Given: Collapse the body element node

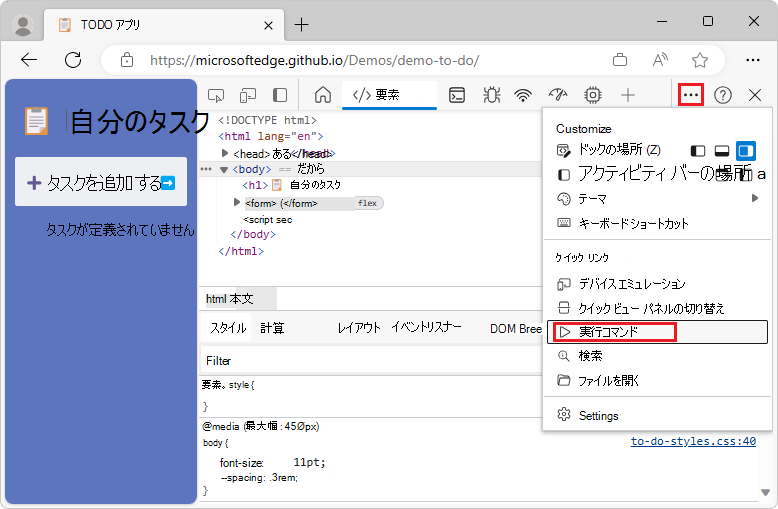Looking at the screenshot, I should point(223,169).
